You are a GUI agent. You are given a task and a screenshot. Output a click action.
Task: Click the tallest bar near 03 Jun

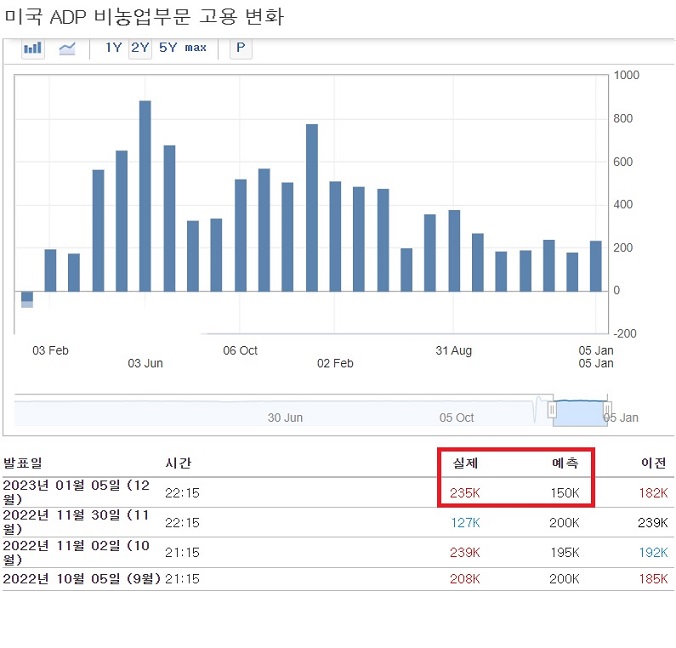click(x=145, y=196)
